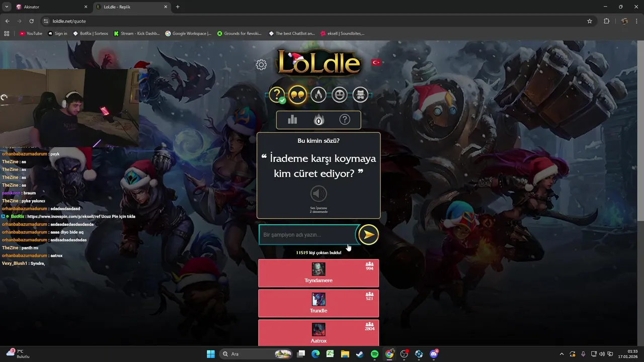Open the best ChatBot bookmark

coord(292,34)
